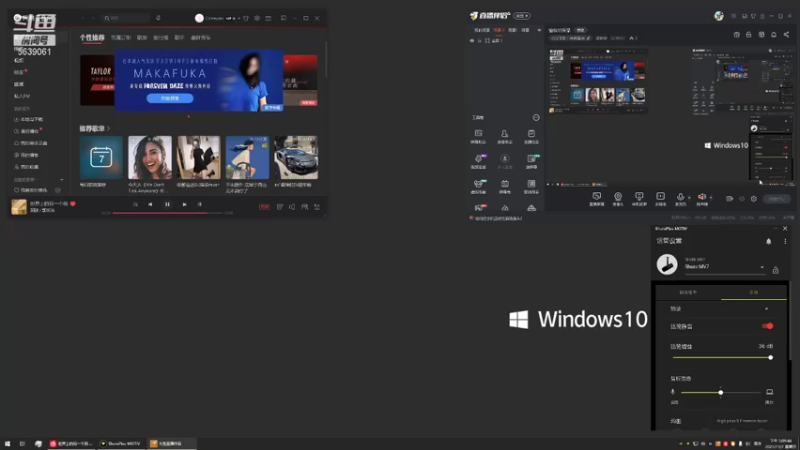This screenshot has width=800, height=450.
Task: Open the speaker volume control in the streaming app
Action: coord(702,198)
